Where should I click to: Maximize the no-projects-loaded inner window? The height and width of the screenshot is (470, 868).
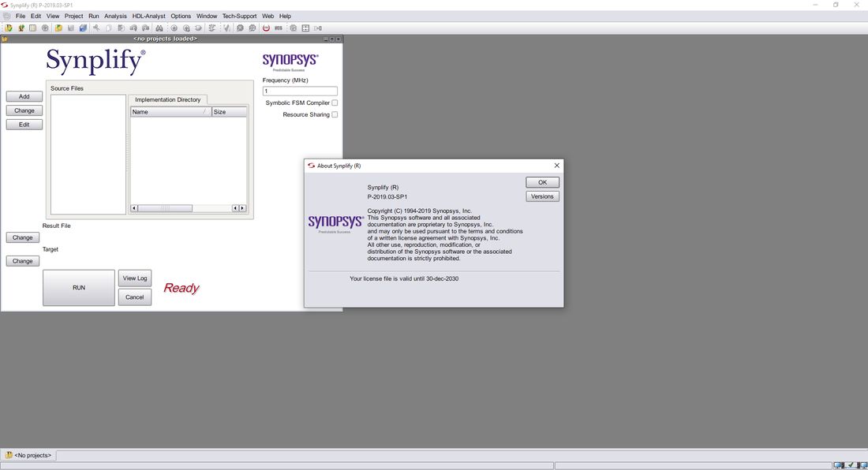331,39
